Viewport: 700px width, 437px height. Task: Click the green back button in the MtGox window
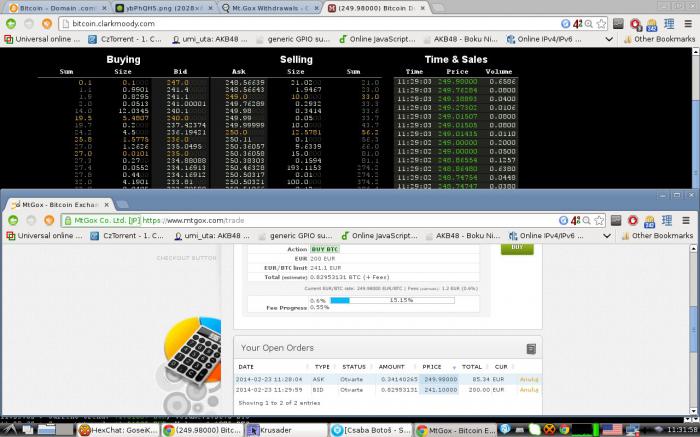click(x=13, y=220)
